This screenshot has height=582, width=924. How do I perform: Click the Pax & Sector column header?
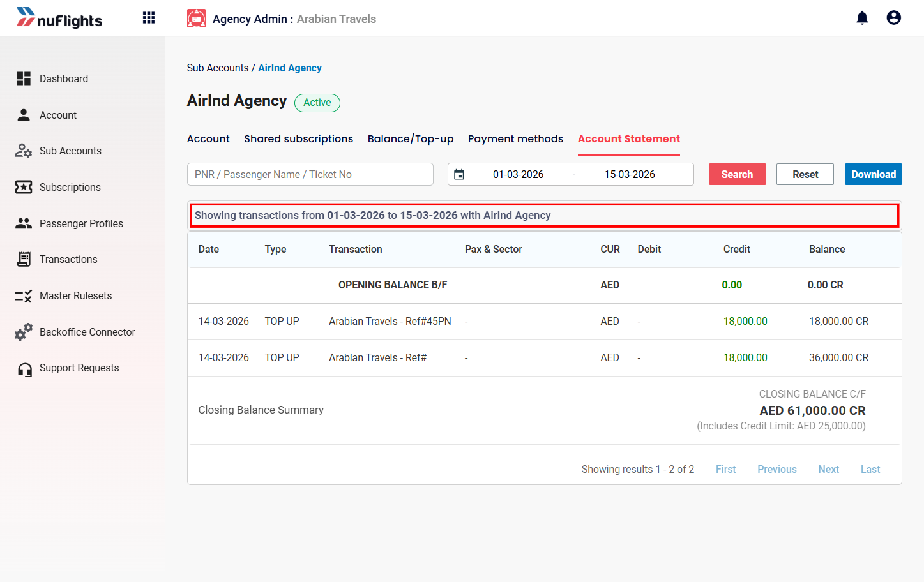click(494, 249)
